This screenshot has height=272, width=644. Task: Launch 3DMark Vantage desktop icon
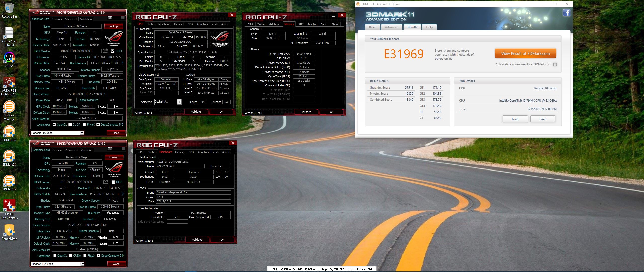pyautogui.click(x=9, y=111)
